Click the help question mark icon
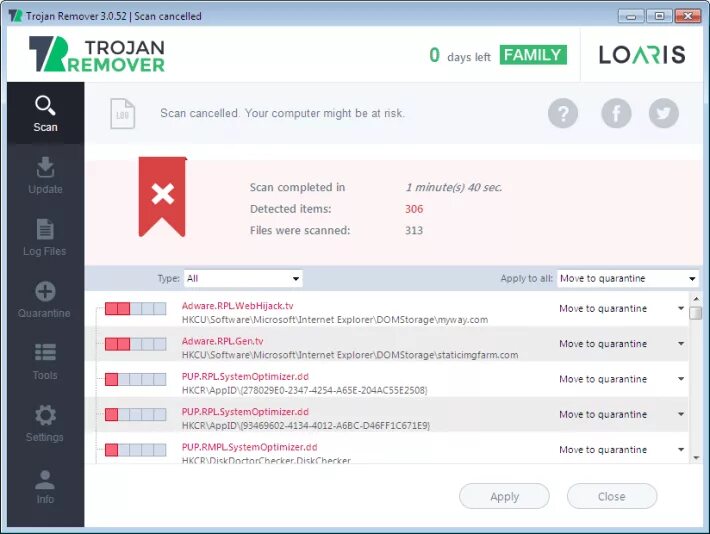 tap(563, 113)
